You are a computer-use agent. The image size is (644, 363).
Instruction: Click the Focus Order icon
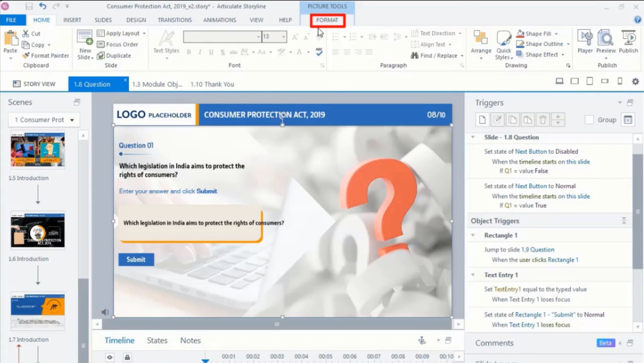[100, 44]
